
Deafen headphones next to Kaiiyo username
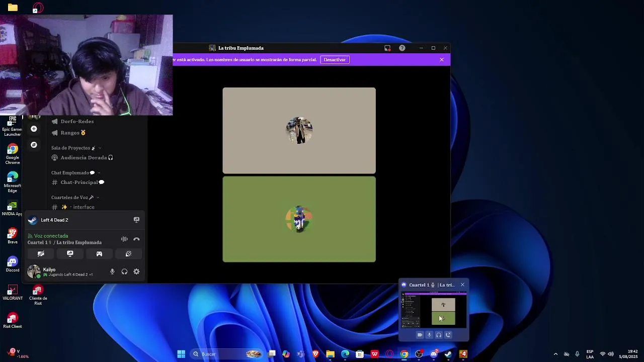pos(124,271)
